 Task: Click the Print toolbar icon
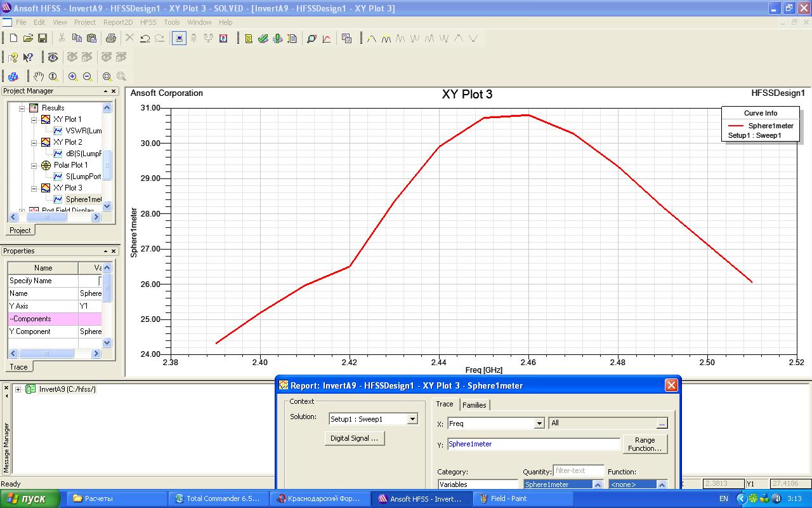[x=111, y=39]
